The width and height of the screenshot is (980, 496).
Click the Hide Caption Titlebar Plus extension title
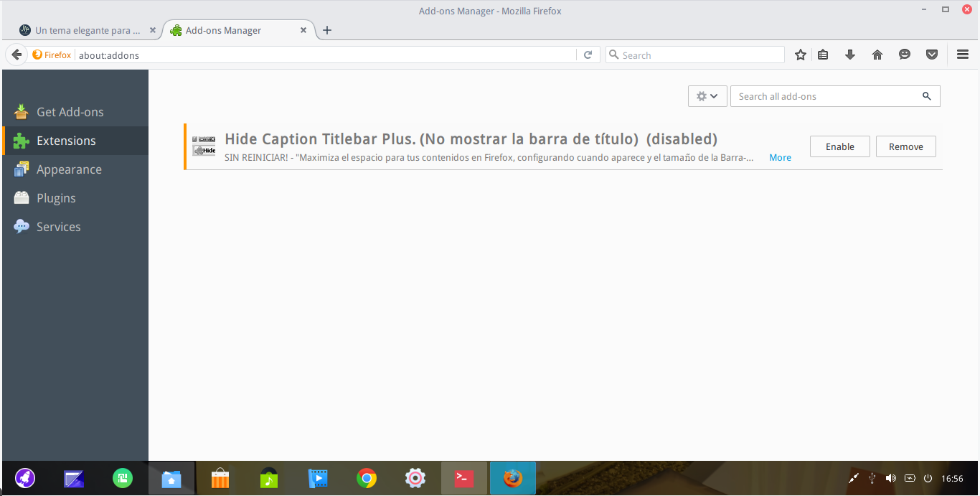[471, 139]
